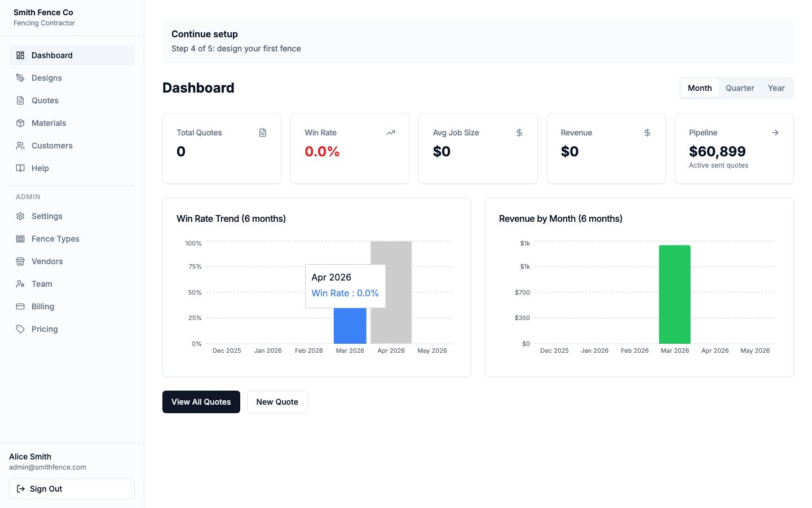Click the Dashboard page heading
The width and height of the screenshot is (812, 508).
(x=198, y=88)
